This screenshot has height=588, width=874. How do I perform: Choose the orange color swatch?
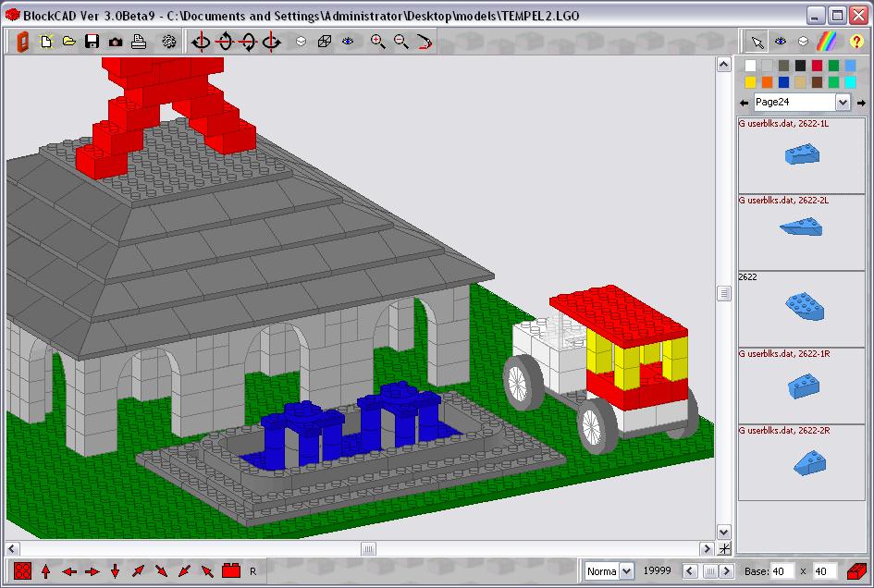[767, 82]
